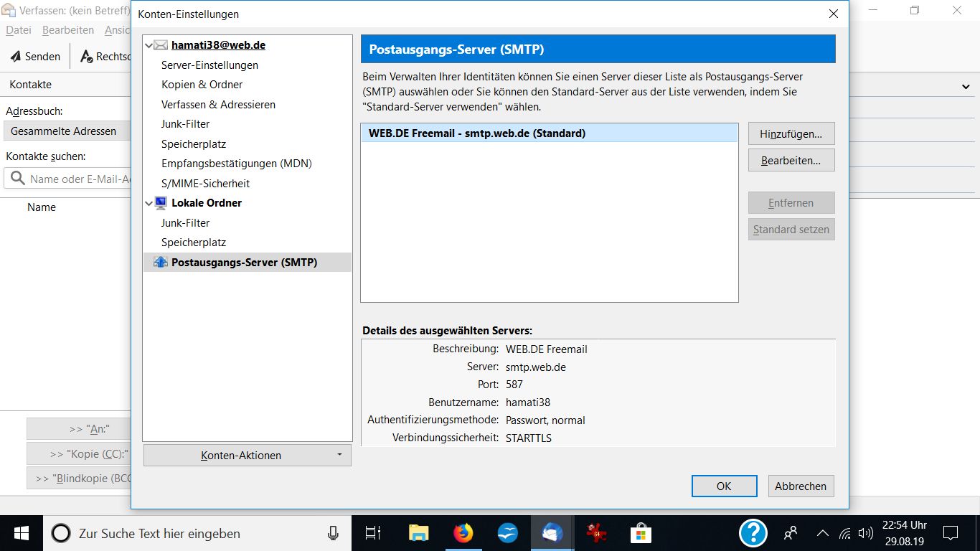Click Senden in the compose window toolbar
Image resolution: width=980 pixels, height=551 pixels.
click(35, 56)
